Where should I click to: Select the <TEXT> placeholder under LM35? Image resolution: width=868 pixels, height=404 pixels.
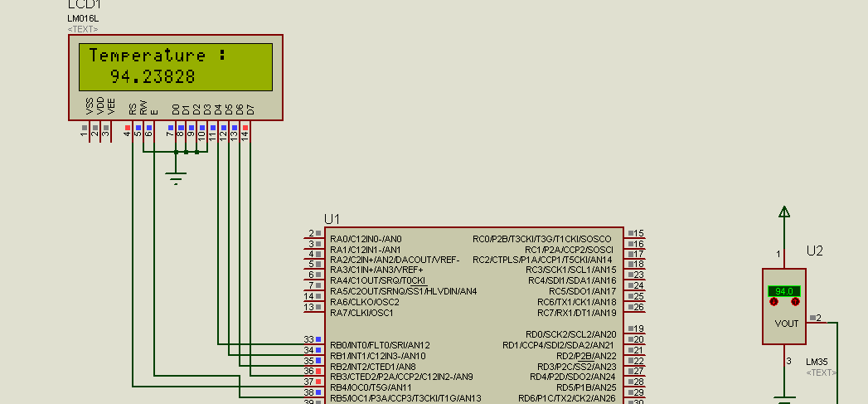(x=822, y=372)
